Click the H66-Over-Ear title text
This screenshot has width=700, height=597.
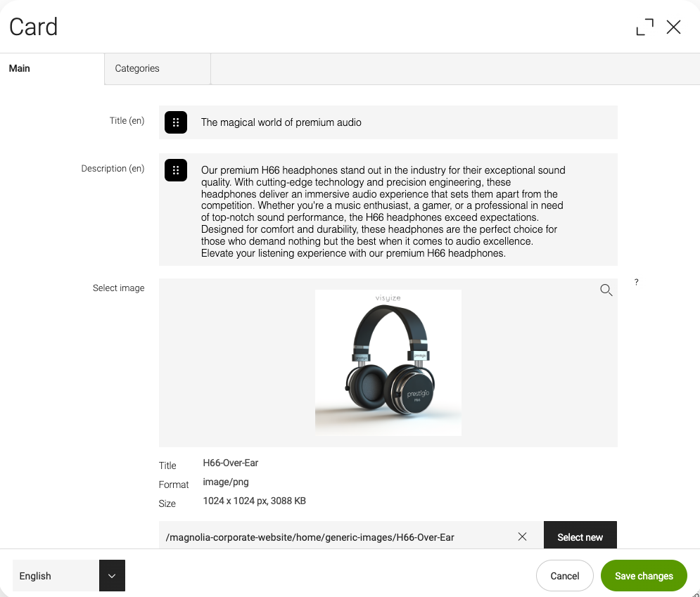coord(231,463)
